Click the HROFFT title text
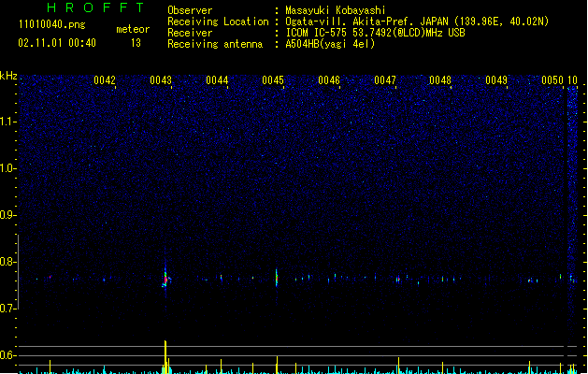Screen dimensions: 588x374 [x=95, y=7]
